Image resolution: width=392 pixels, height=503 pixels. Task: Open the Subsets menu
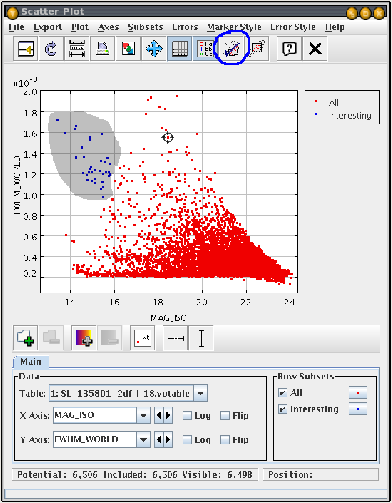click(x=146, y=27)
